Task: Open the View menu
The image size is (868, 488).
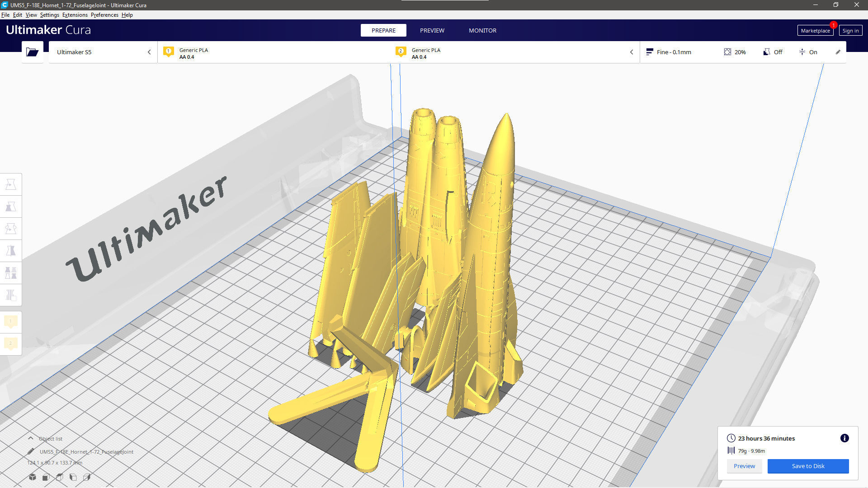Action: coord(31,15)
